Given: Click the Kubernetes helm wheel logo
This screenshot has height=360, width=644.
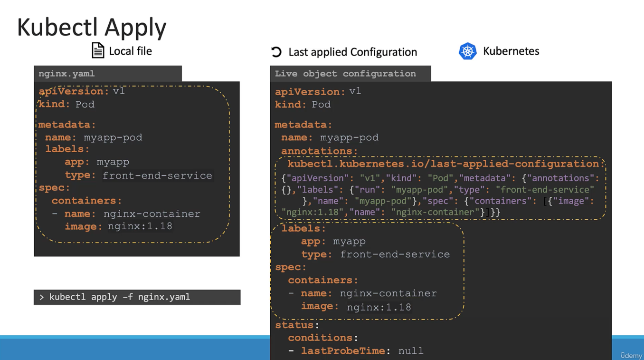Looking at the screenshot, I should pos(467,51).
